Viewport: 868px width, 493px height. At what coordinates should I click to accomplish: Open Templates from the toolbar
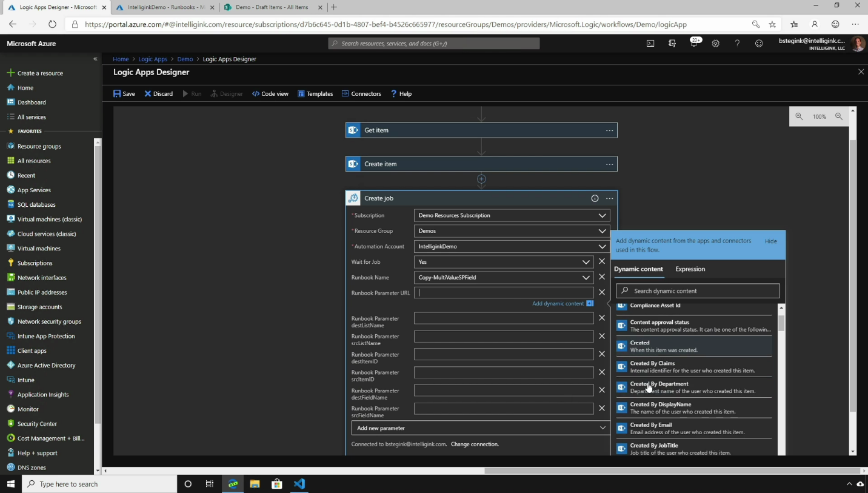pos(315,94)
